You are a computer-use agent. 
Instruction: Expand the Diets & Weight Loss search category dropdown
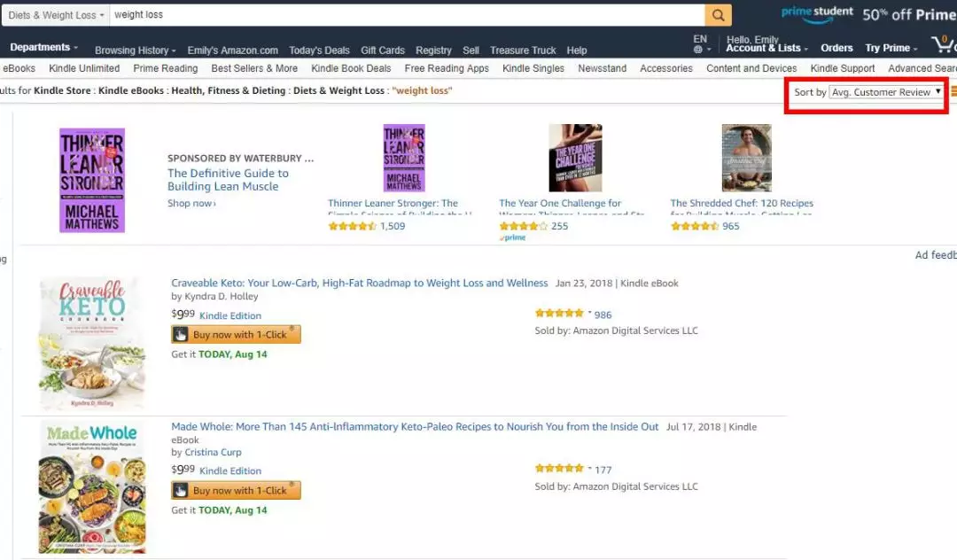tap(56, 15)
